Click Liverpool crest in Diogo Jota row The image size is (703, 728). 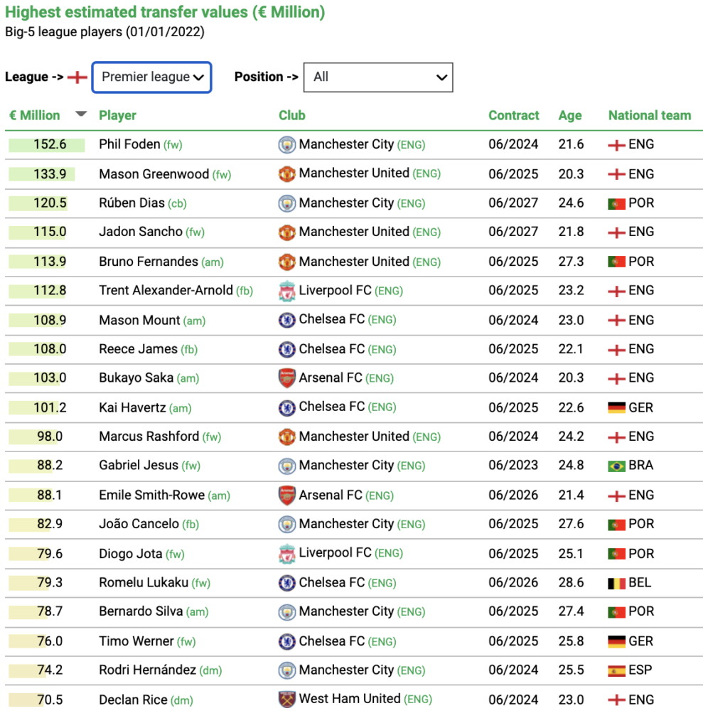[287, 554]
